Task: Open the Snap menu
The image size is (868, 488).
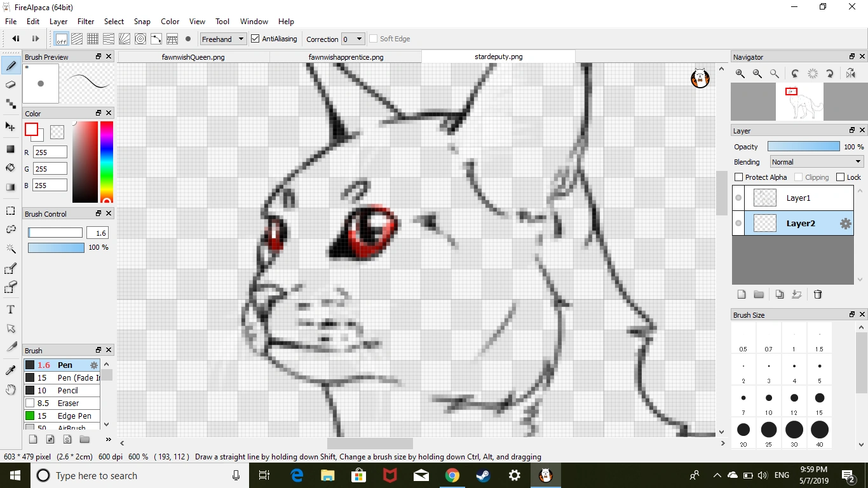Action: [x=142, y=22]
